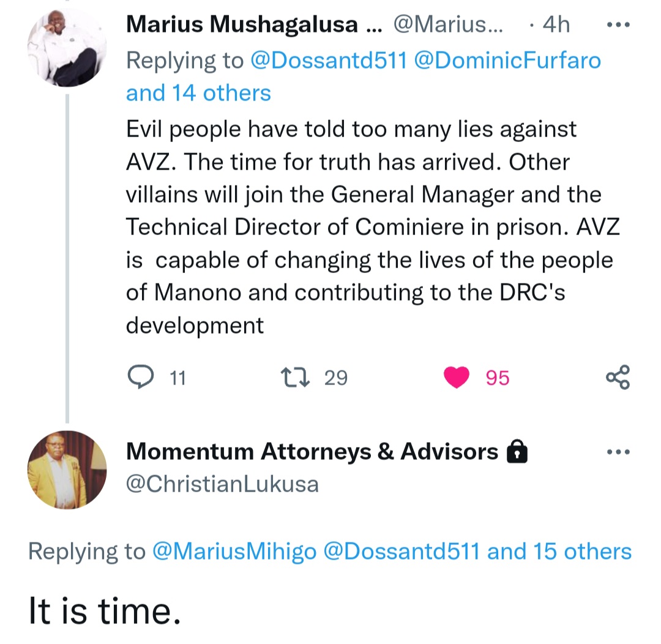Screen dimensions: 661x644
Task: Open Marius Mushagalusa's profile picture
Action: pos(67,48)
